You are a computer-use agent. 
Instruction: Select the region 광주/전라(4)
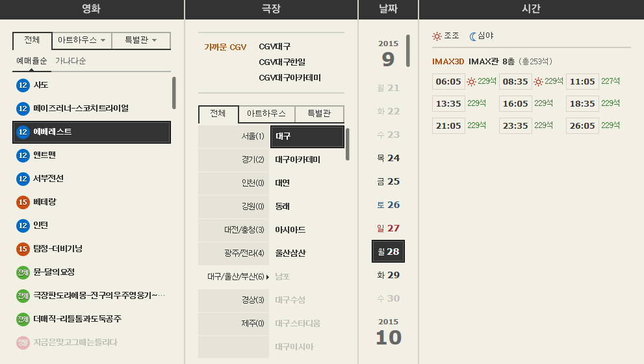tap(234, 253)
